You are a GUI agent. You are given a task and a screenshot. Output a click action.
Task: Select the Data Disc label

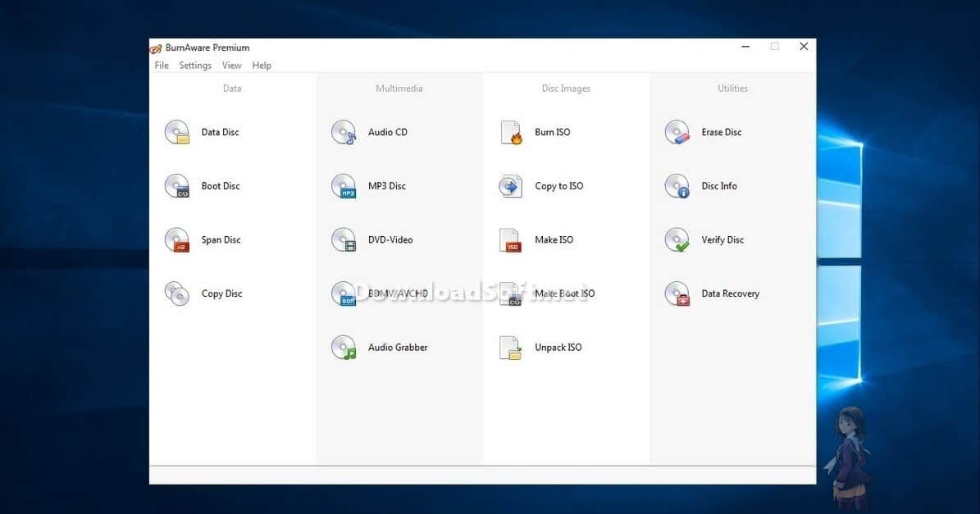[220, 133]
